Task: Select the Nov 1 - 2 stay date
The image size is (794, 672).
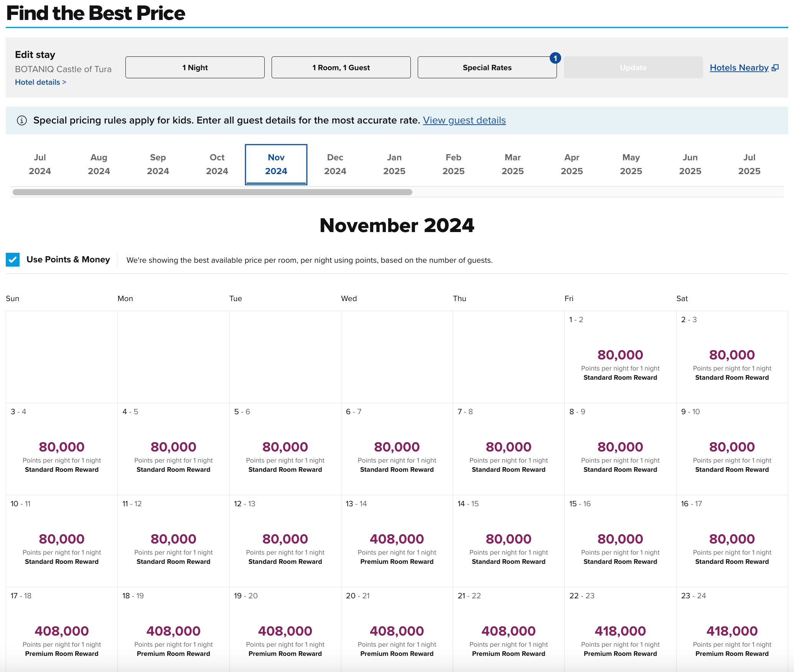Action: (620, 357)
